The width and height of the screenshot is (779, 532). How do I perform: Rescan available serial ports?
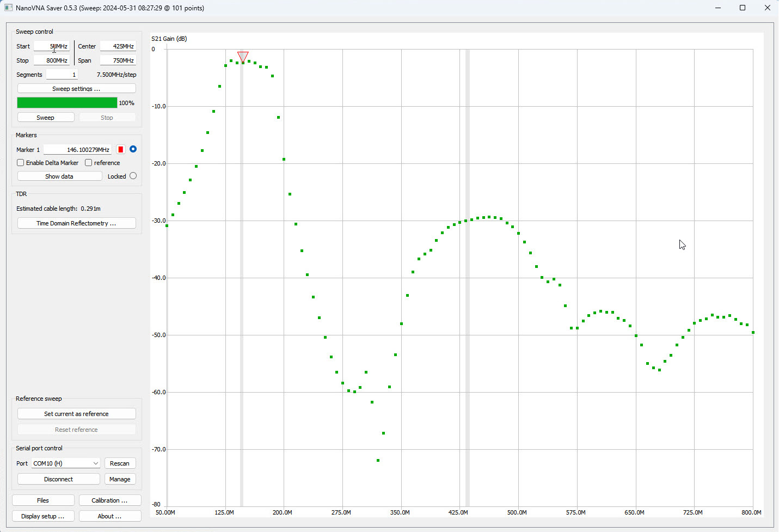pos(120,463)
